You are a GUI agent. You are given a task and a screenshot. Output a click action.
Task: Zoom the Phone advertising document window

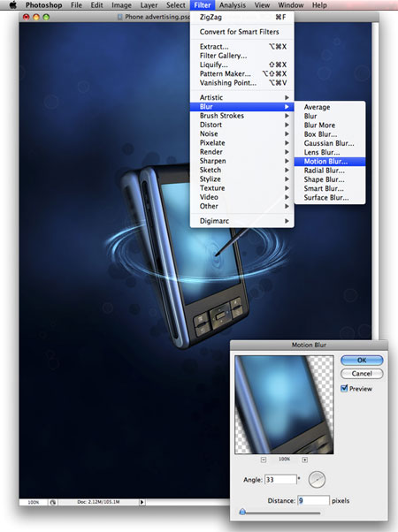click(x=46, y=17)
